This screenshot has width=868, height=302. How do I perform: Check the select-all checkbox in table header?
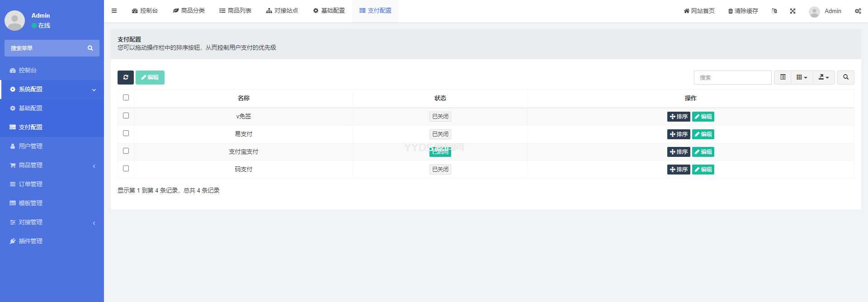coord(126,98)
